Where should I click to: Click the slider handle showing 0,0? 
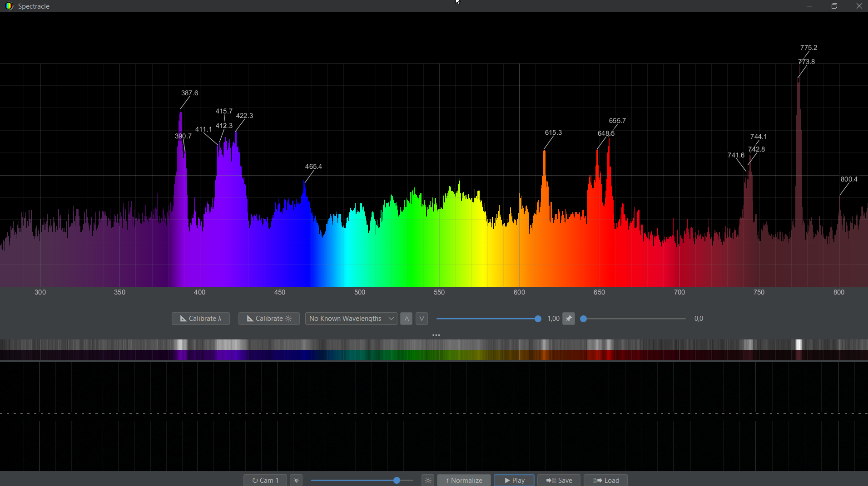[584, 319]
